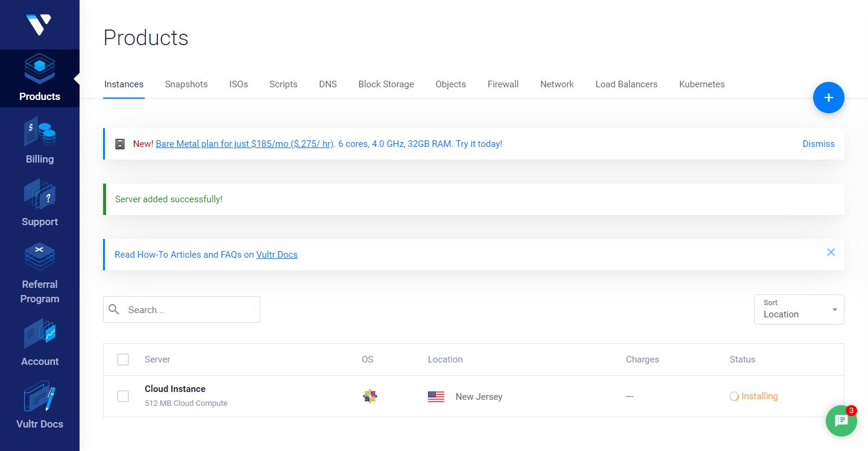Click the CentOS OS icon
This screenshot has height=451, width=868.
[370, 396]
